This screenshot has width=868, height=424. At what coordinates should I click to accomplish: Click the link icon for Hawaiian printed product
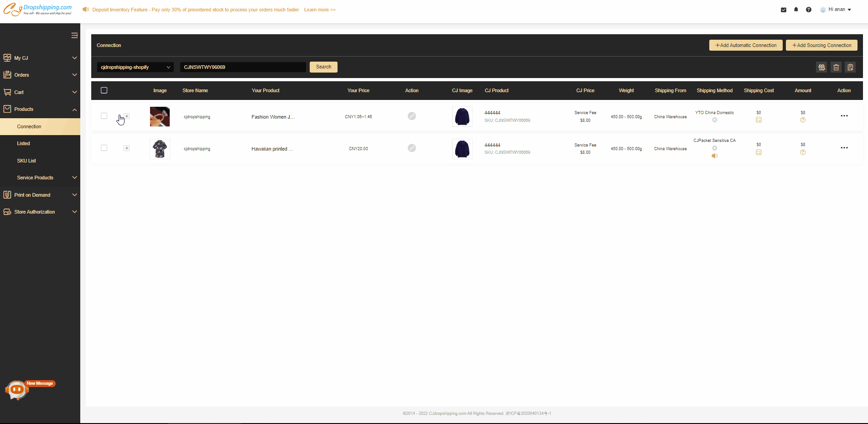click(x=411, y=148)
